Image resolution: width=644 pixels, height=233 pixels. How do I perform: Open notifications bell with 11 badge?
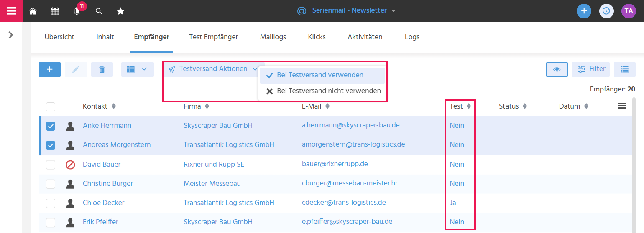click(x=77, y=11)
